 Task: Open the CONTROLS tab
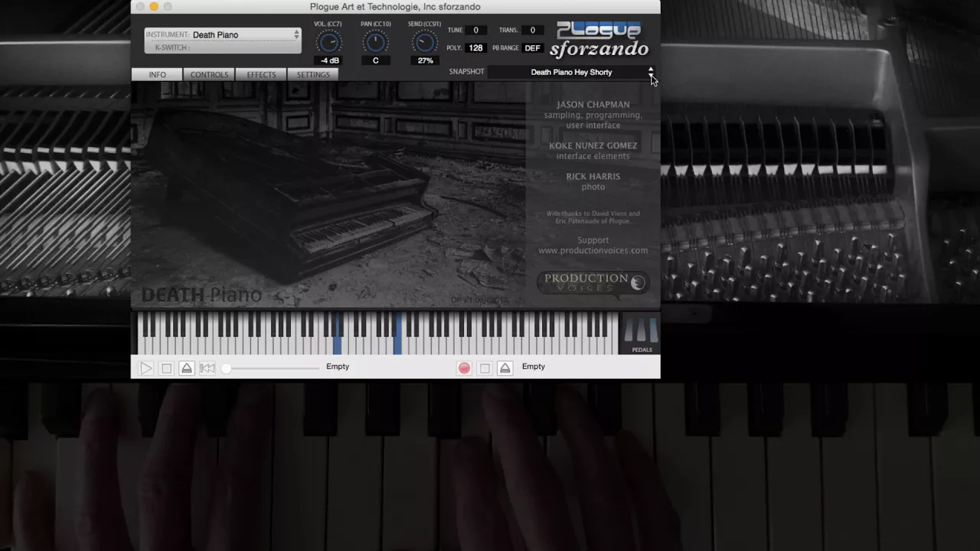(x=209, y=74)
